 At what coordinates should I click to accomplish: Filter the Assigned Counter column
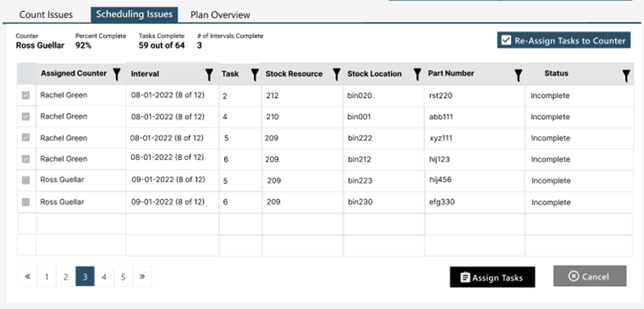pyautogui.click(x=117, y=74)
